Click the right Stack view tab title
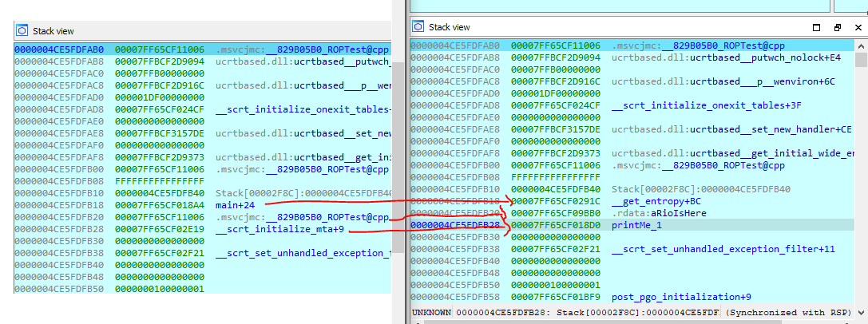Image resolution: width=868 pixels, height=324 pixels. point(449,27)
